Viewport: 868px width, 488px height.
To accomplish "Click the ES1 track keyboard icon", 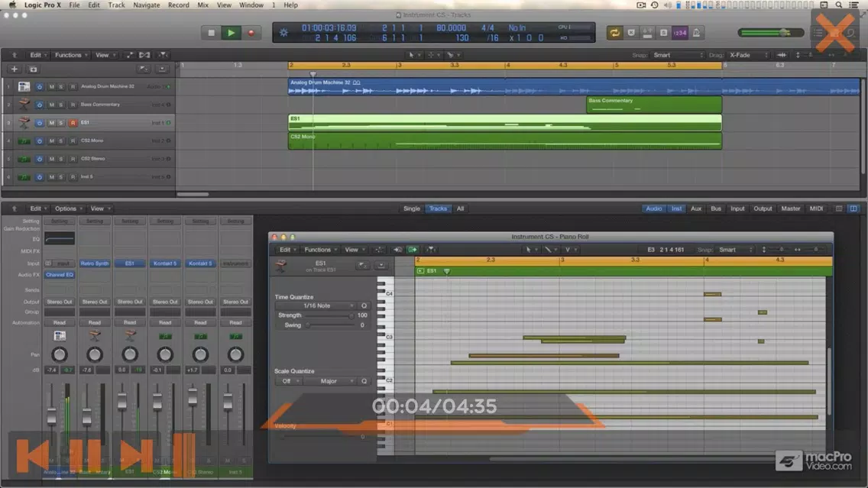I will tap(24, 122).
